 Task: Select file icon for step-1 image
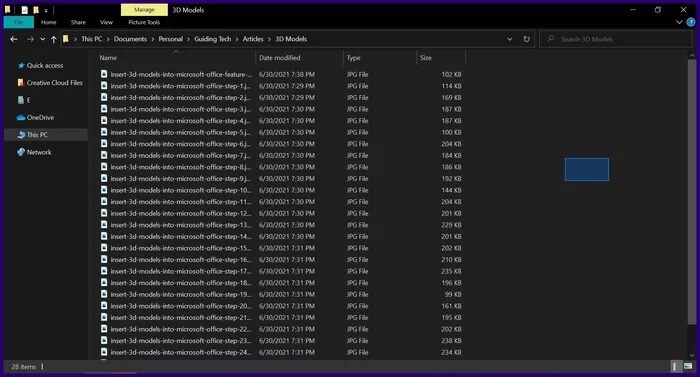point(104,86)
